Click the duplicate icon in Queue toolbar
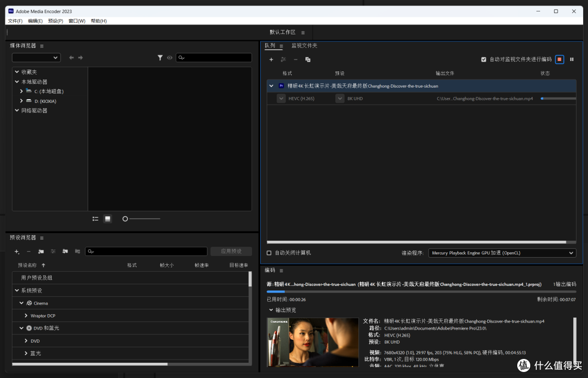The image size is (588, 378). pos(308,59)
